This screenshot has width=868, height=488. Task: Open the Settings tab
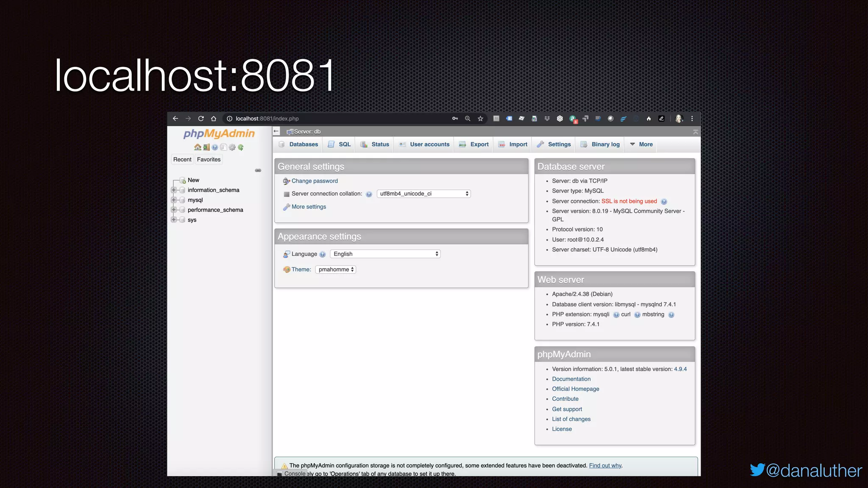[554, 144]
